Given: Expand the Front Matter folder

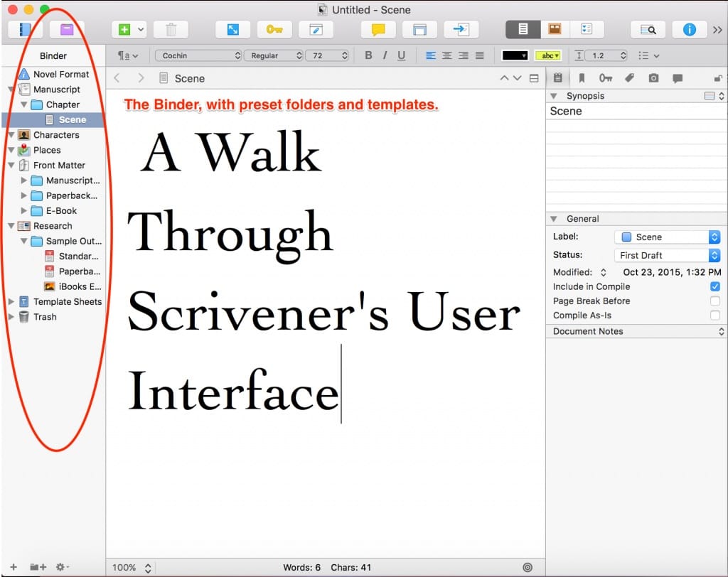Looking at the screenshot, I should click(10, 165).
